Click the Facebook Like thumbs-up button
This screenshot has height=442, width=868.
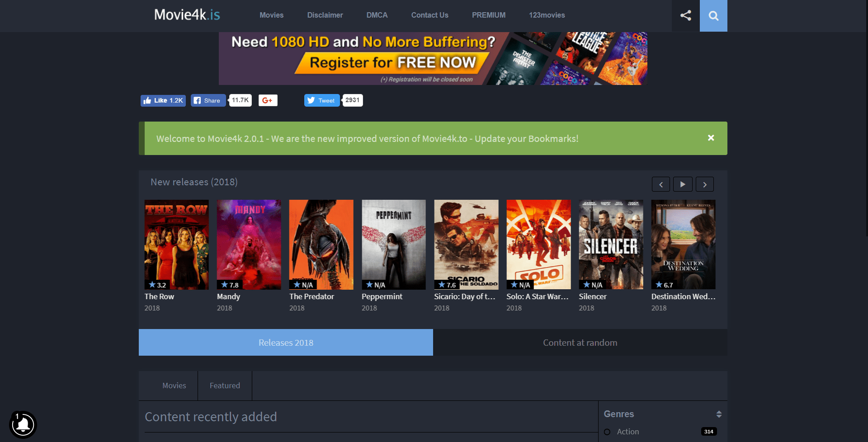tap(163, 100)
